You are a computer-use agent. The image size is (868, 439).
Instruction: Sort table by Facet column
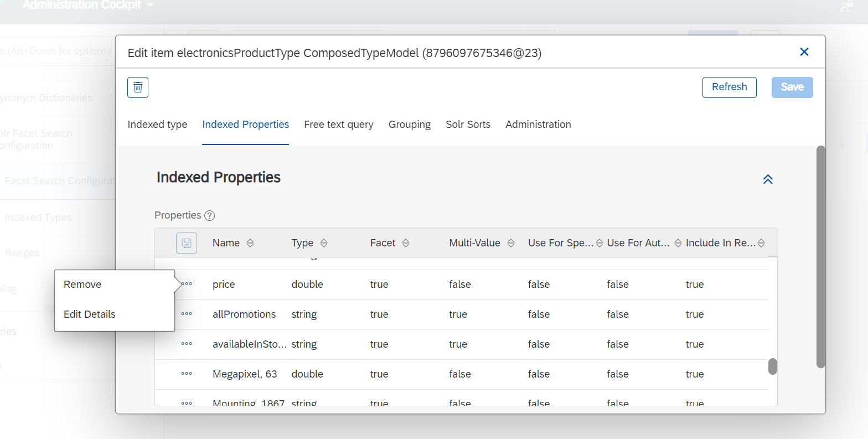406,243
